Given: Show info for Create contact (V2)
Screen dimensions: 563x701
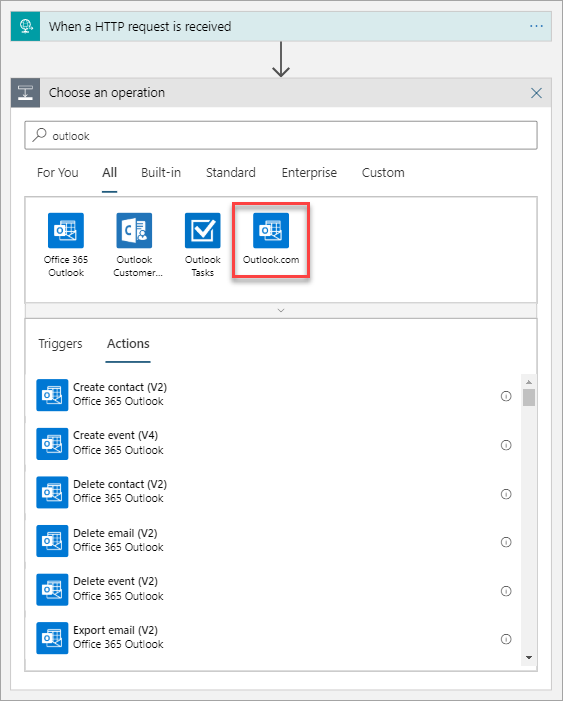Looking at the screenshot, I should click(x=506, y=396).
